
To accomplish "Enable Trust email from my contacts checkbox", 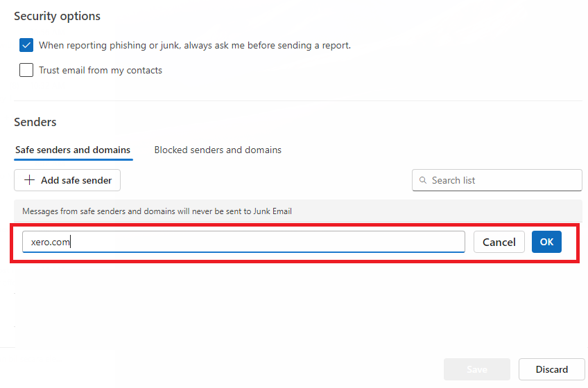I will click(x=26, y=70).
